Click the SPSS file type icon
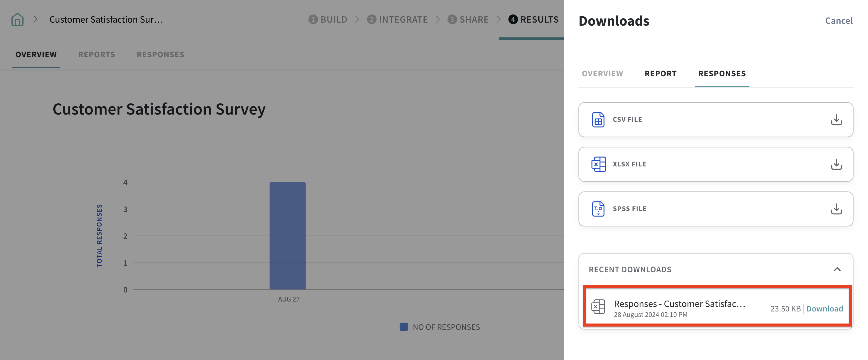This screenshot has height=360, width=868. tap(598, 209)
